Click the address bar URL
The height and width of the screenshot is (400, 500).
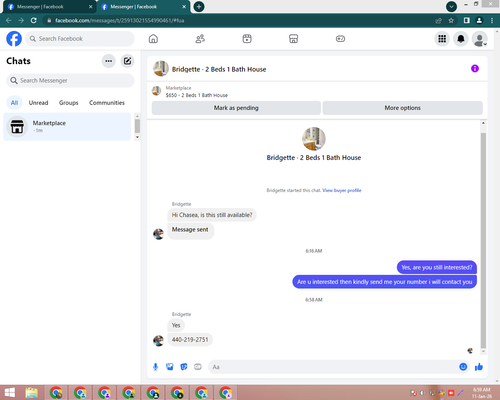[x=120, y=21]
